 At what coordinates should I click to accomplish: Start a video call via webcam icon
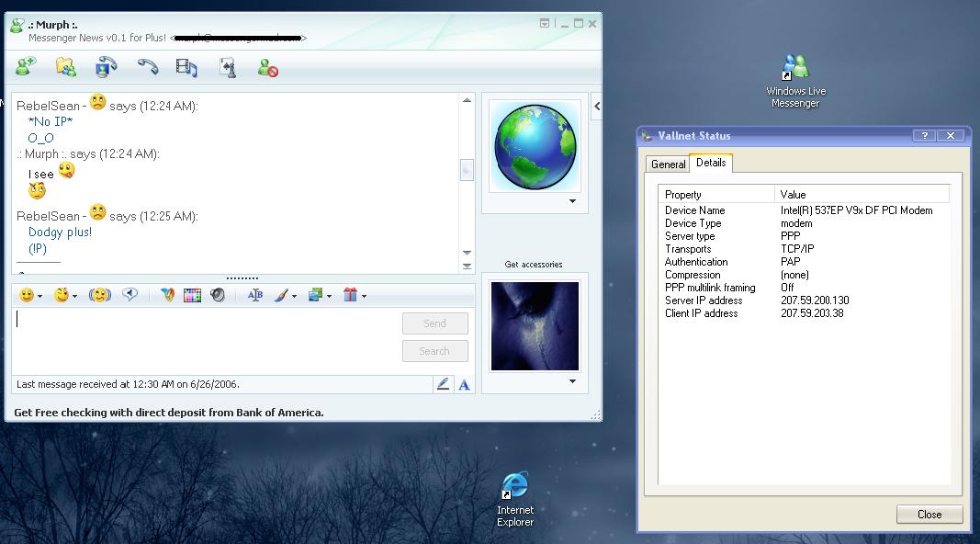click(107, 66)
